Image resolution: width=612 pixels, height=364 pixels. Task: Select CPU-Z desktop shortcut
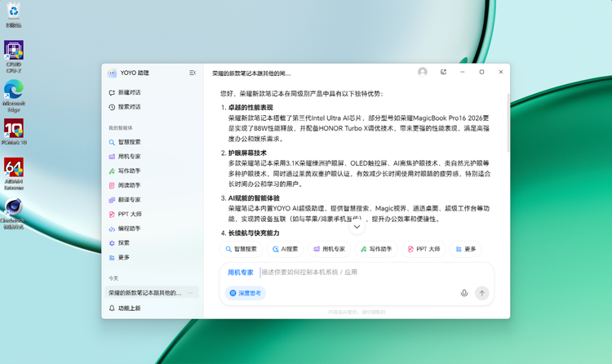pos(14,56)
